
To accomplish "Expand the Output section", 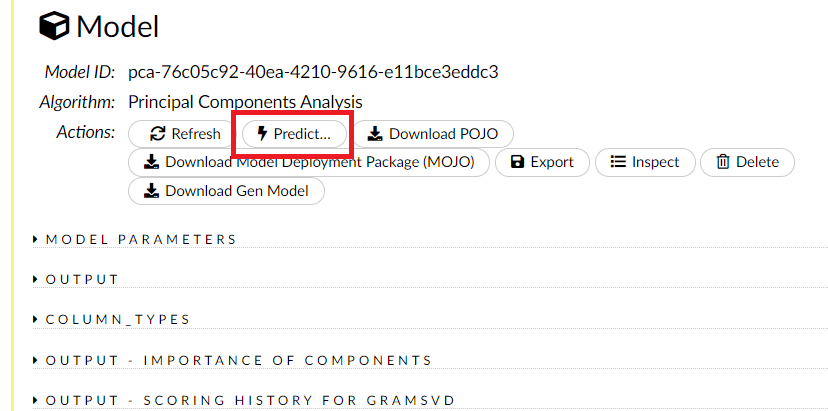I will pos(36,280).
